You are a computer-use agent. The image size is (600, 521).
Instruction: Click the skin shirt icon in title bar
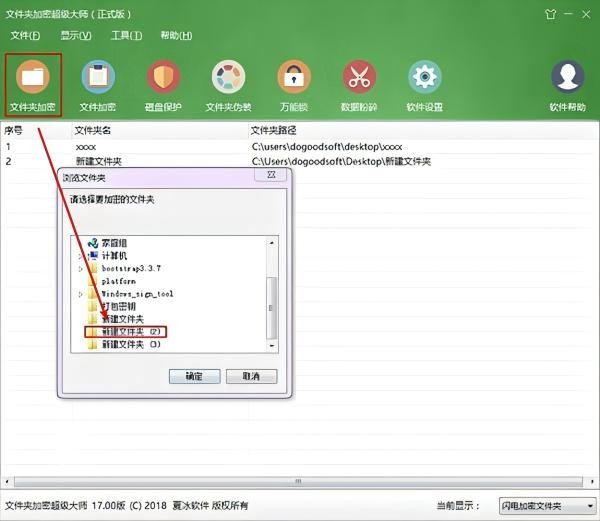[550, 14]
